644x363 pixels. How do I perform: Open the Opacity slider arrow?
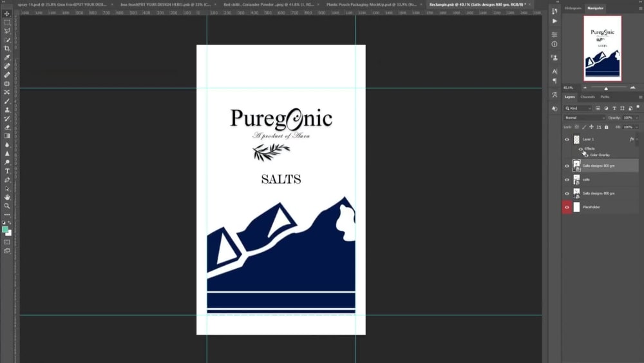coord(637,117)
